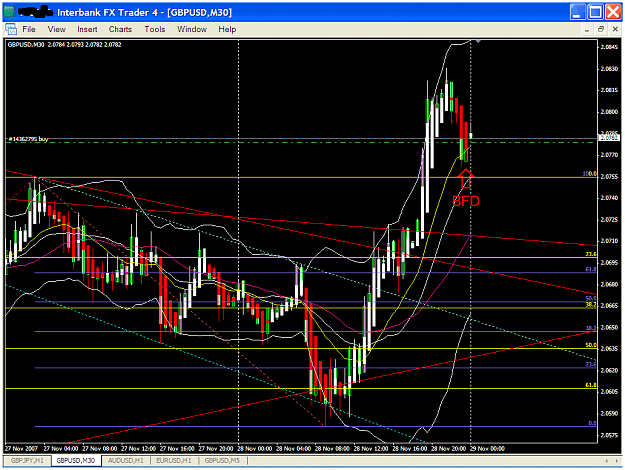The image size is (625, 470).
Task: Select the red up-arrow object above BFD
Action: (x=466, y=179)
